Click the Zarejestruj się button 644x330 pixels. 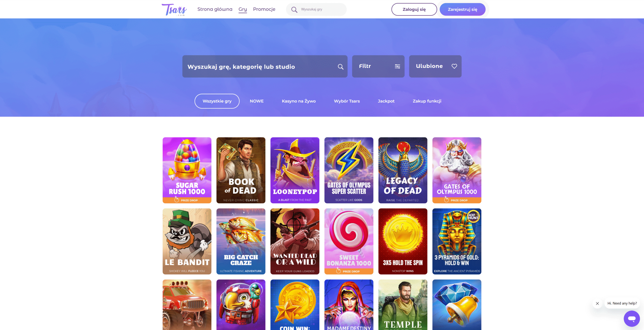click(462, 9)
